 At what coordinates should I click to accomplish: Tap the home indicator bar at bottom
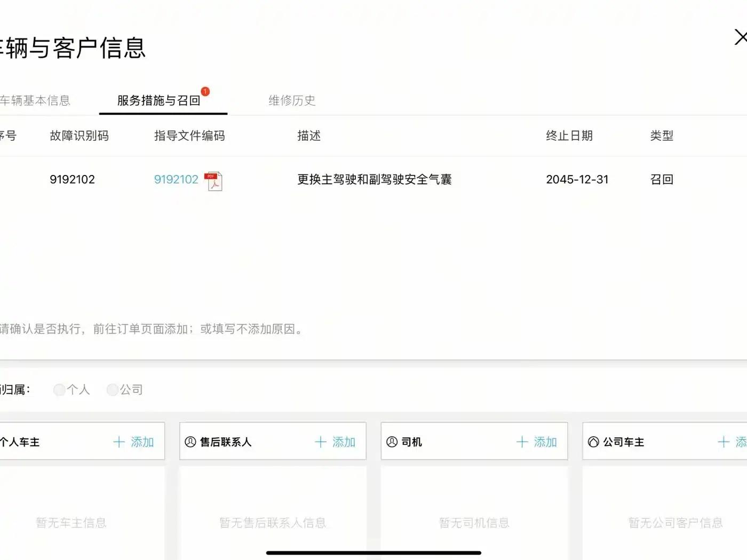373,553
